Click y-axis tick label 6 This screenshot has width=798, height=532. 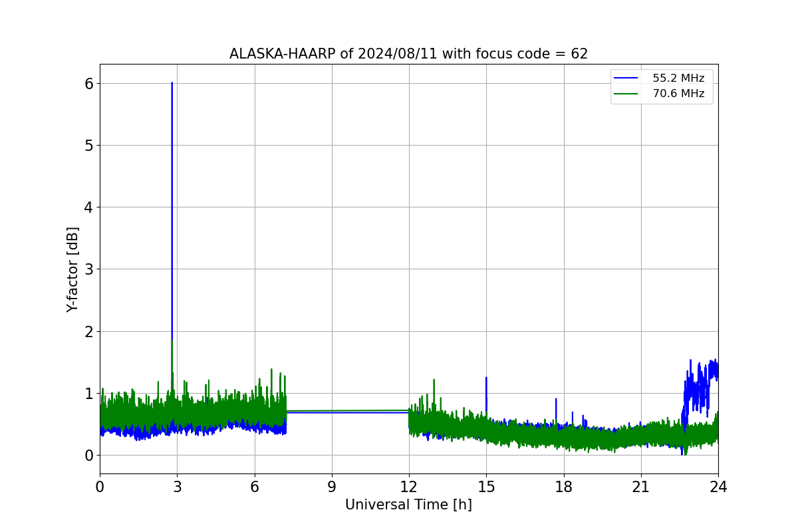pyautogui.click(x=88, y=83)
